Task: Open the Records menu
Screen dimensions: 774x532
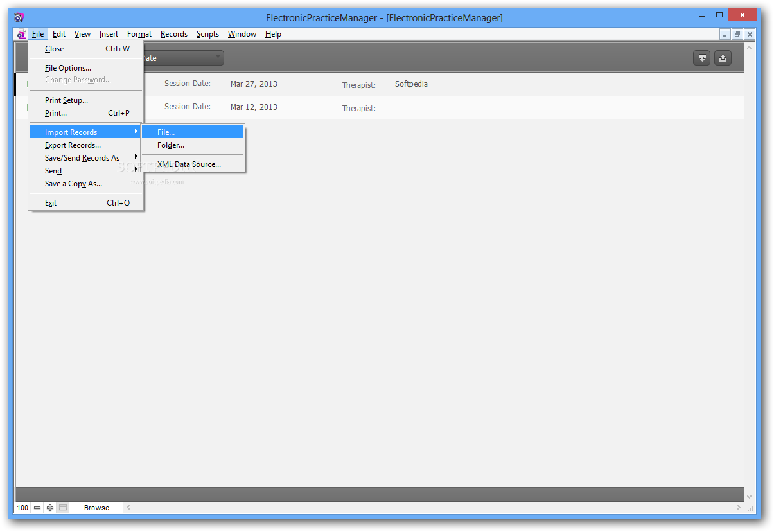Action: pos(174,34)
